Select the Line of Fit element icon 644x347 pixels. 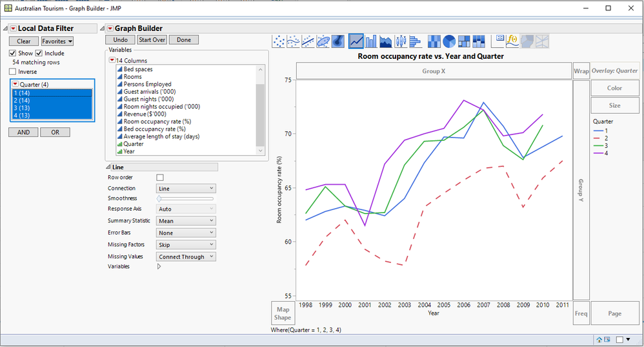click(x=308, y=41)
